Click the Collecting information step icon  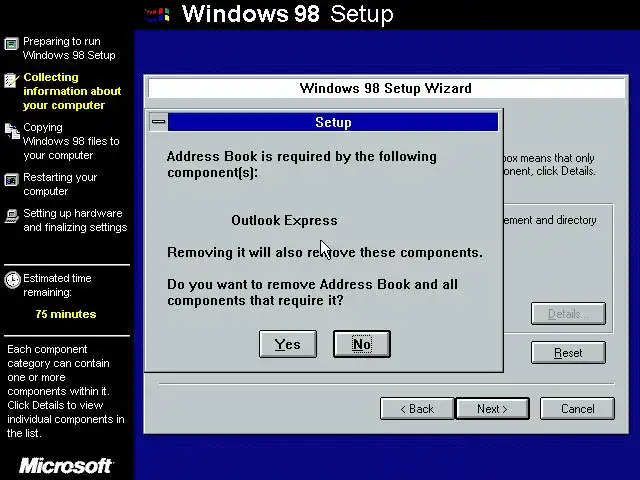pyautogui.click(x=11, y=80)
